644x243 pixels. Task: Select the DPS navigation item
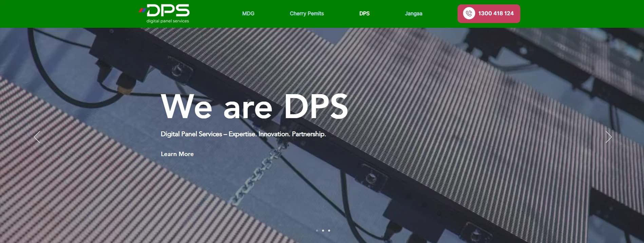coord(364,14)
